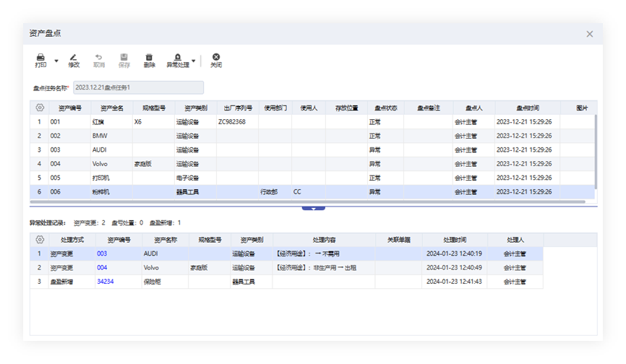Open upper table column settings gear
This screenshot has height=364, width=626.
pyautogui.click(x=40, y=108)
